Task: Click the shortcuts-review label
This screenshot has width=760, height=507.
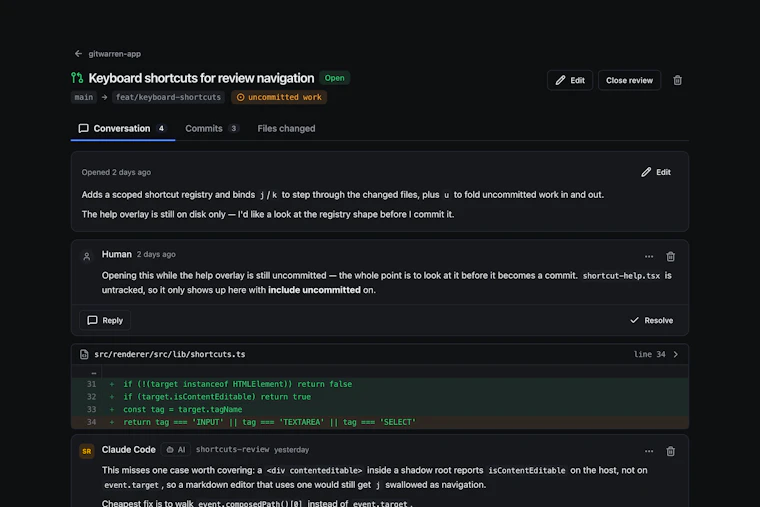Action: pyautogui.click(x=232, y=450)
